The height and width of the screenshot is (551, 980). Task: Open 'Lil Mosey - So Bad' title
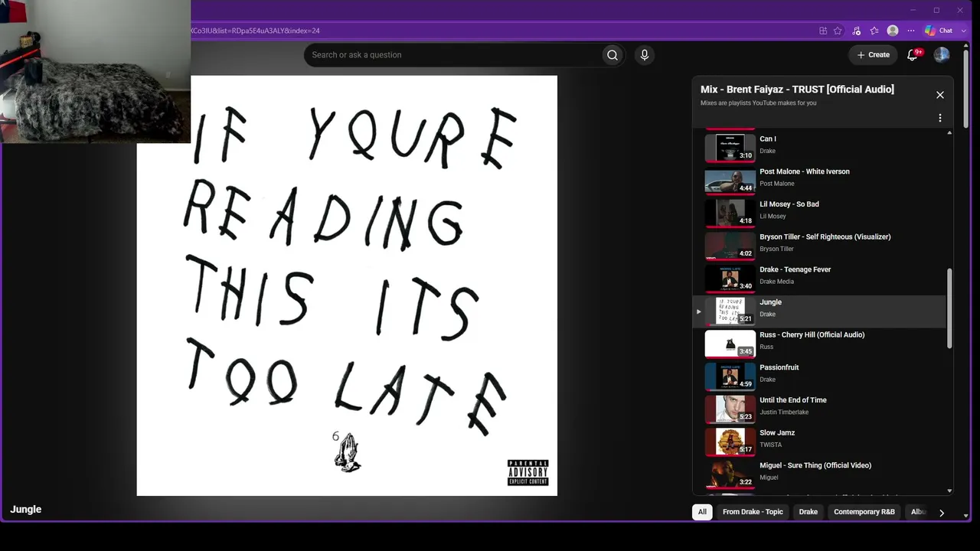point(789,204)
